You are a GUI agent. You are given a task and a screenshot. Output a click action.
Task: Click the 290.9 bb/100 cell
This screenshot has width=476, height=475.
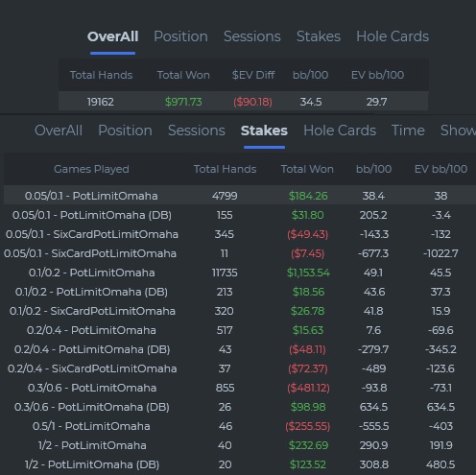(x=373, y=445)
